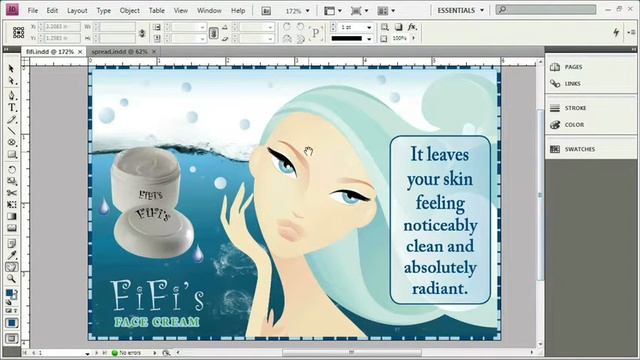The image size is (640, 360).
Task: Click the Flip Horizontal icon
Action: pos(287,39)
